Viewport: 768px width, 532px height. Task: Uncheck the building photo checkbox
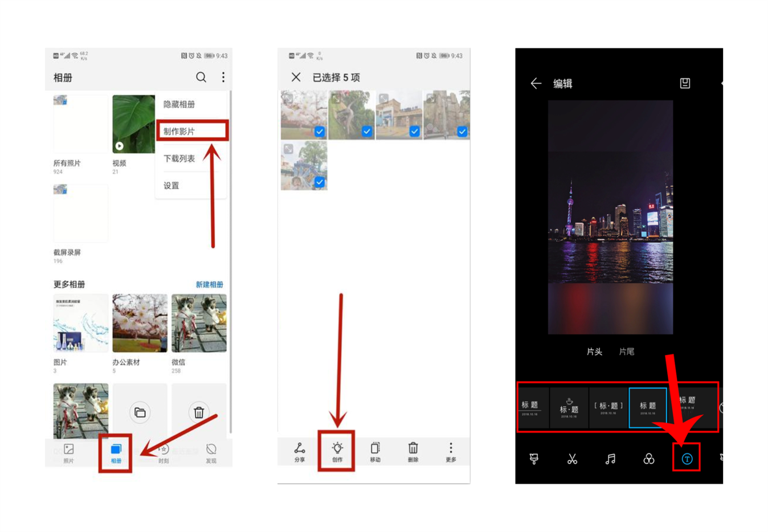coord(414,132)
